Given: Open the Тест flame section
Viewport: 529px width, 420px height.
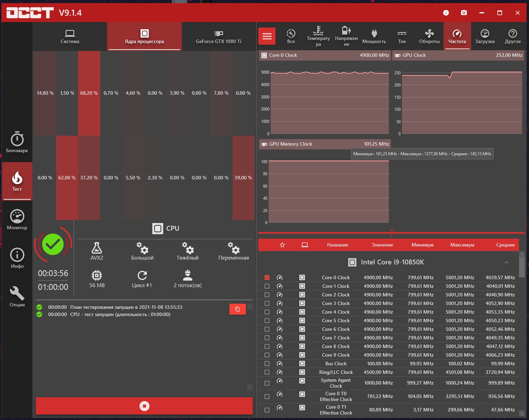Looking at the screenshot, I should pyautogui.click(x=17, y=181).
